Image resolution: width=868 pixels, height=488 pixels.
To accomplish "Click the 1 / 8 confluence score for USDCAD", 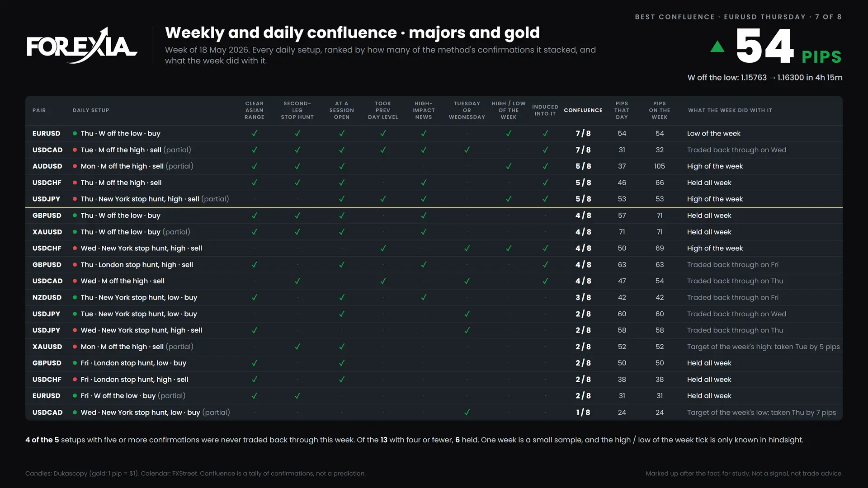I will coord(583,412).
